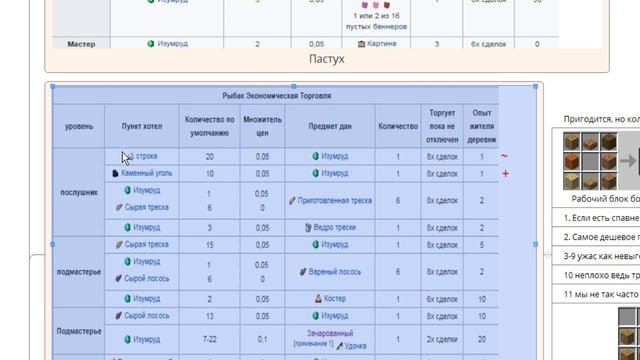
Task: Click the 7-22 quantity cell
Action: [x=209, y=340]
